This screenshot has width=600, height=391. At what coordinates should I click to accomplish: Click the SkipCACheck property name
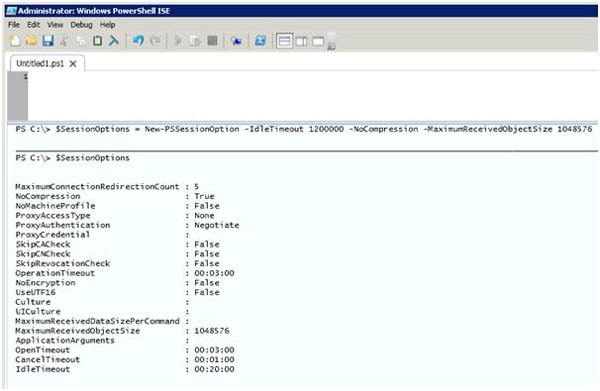43,244
